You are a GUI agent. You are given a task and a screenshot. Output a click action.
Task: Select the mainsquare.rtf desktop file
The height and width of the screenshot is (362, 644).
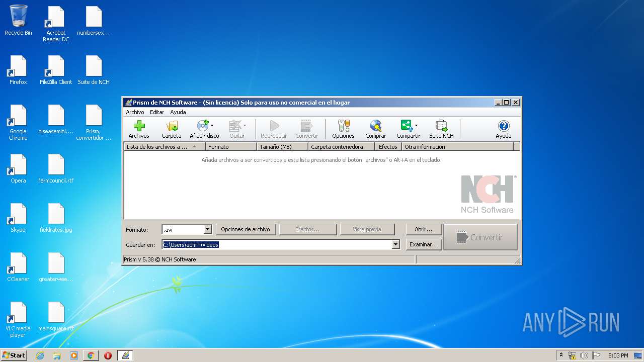tap(56, 316)
